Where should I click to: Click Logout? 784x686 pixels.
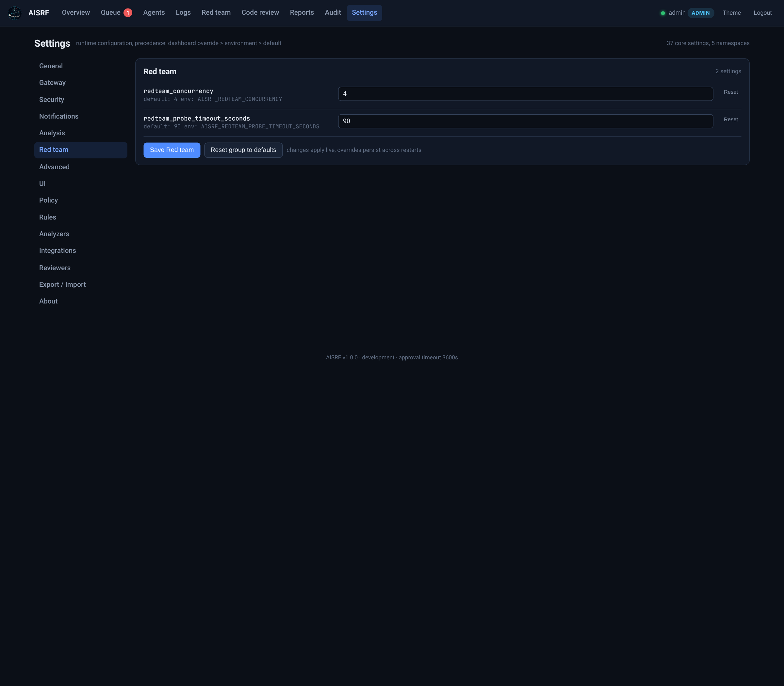(762, 13)
